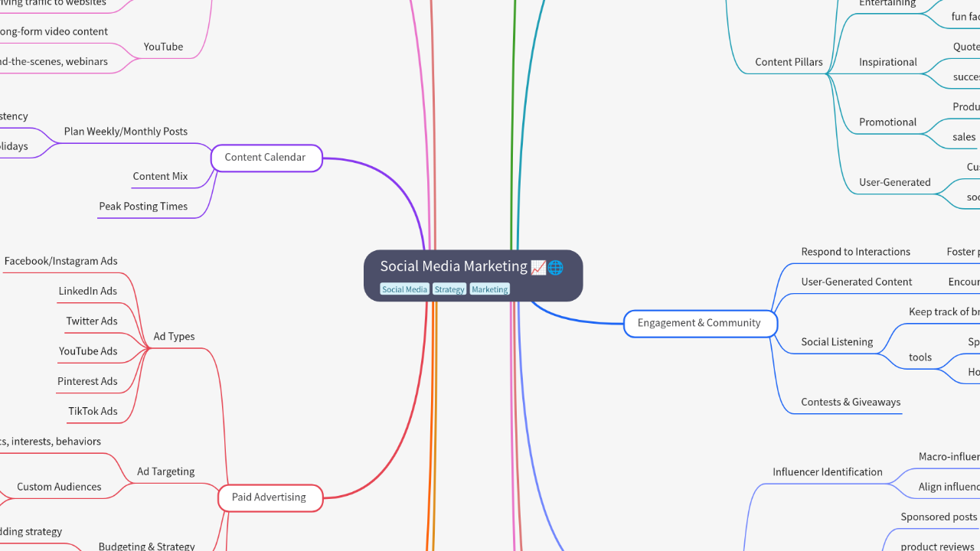
Task: Click the Plan Weekly/Monthly Posts branch
Action: (126, 132)
